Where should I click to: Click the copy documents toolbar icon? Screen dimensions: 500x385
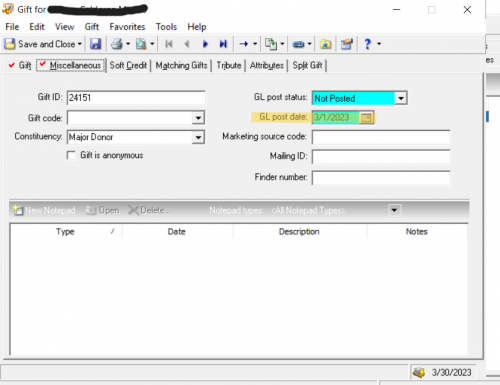271,44
